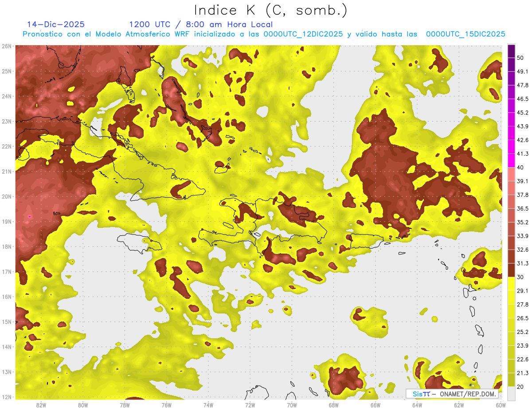Click the '20N' latitude axis label
Viewport: 532px width, 411px height.
(7, 196)
